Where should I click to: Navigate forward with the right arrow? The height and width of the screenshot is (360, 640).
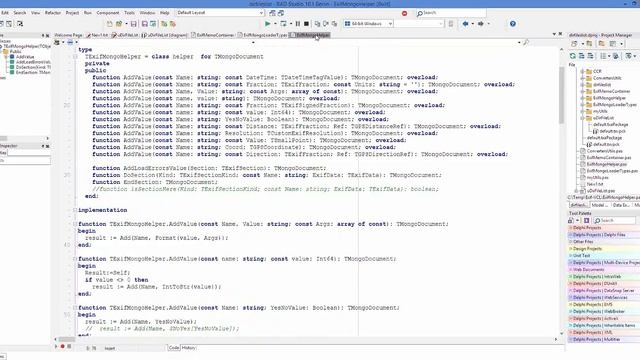click(480, 24)
